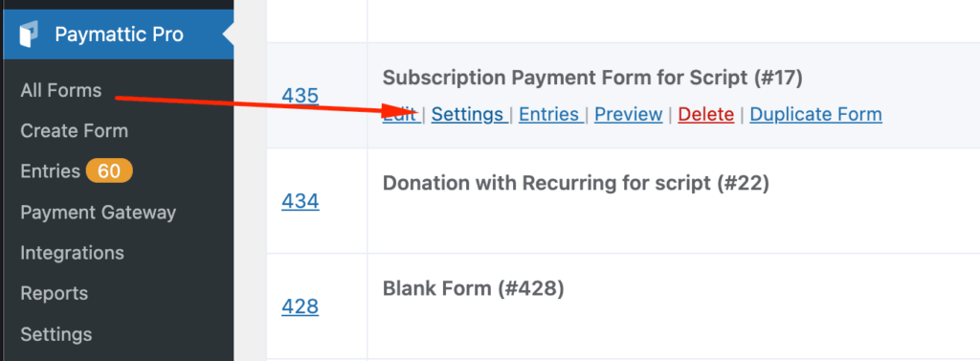Select Integrations in the sidebar

click(72, 254)
